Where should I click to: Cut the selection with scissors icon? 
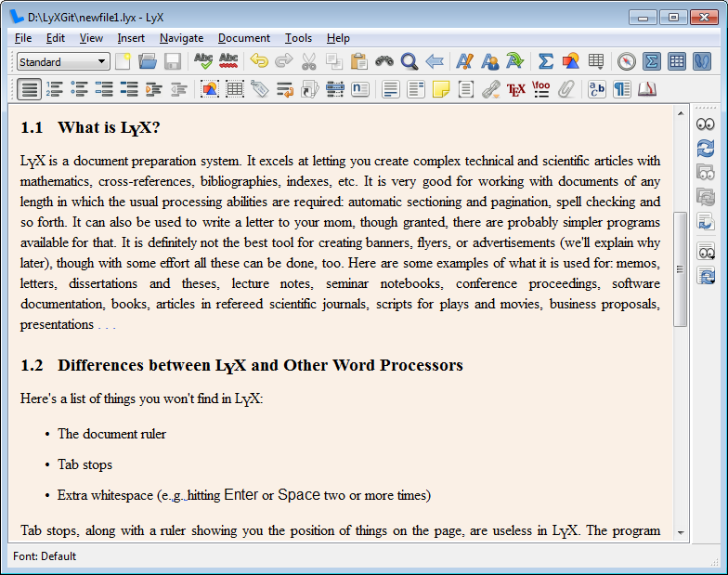click(308, 61)
